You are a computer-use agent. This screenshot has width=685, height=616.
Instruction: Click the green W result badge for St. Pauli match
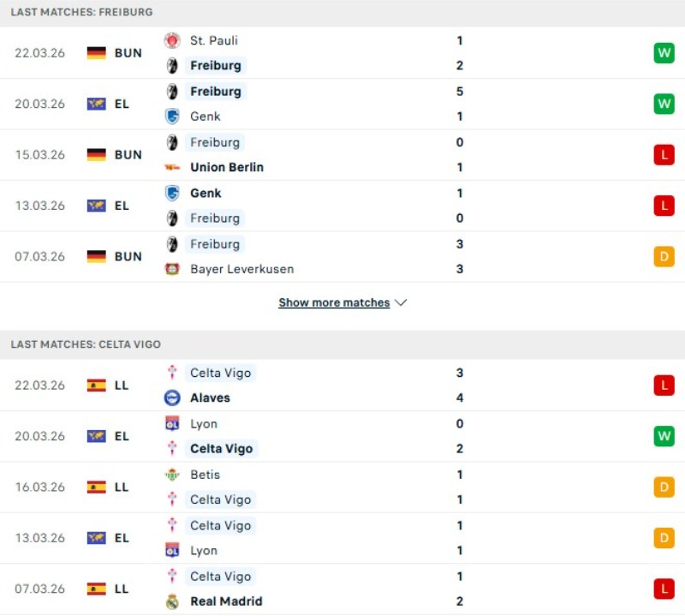click(664, 52)
